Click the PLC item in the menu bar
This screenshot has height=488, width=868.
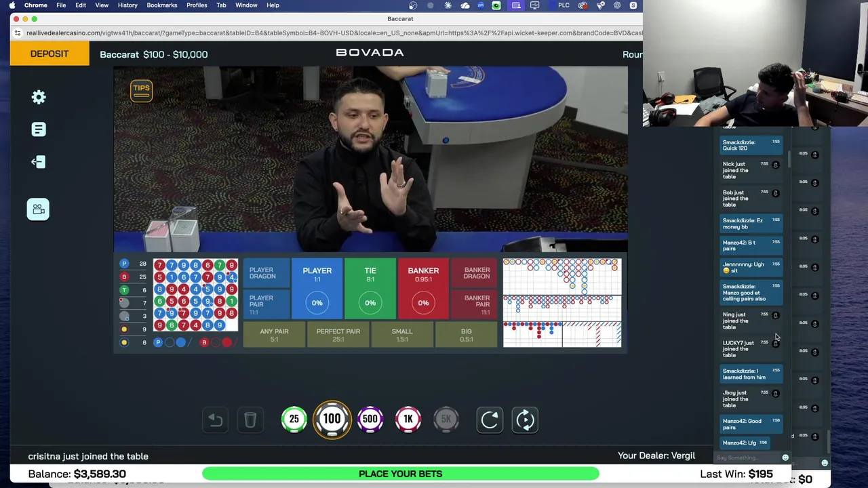564,5
